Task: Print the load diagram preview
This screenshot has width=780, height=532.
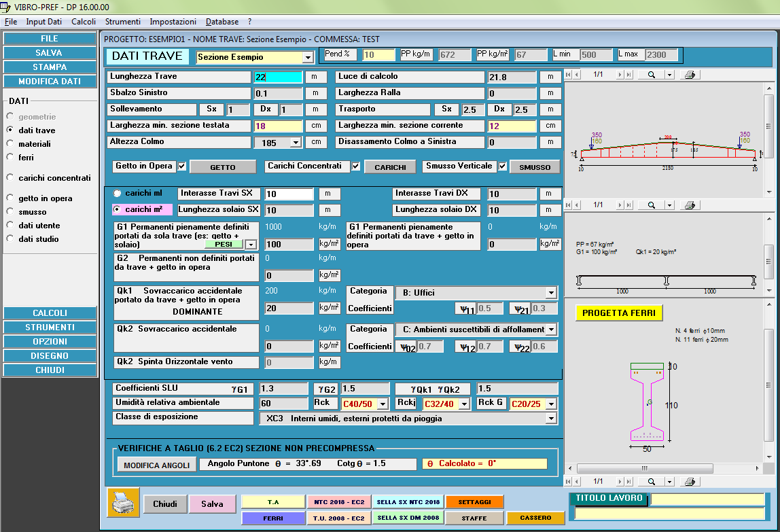Action: click(690, 205)
